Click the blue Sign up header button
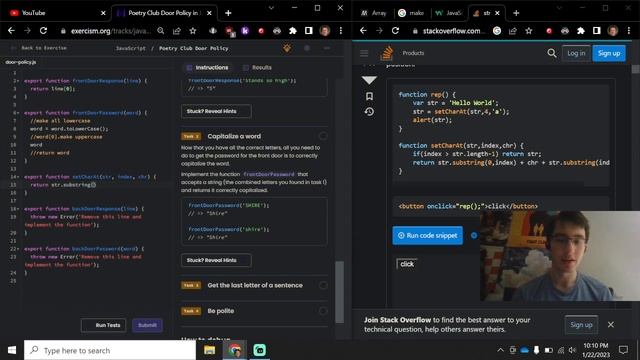The image size is (640, 360). (609, 53)
